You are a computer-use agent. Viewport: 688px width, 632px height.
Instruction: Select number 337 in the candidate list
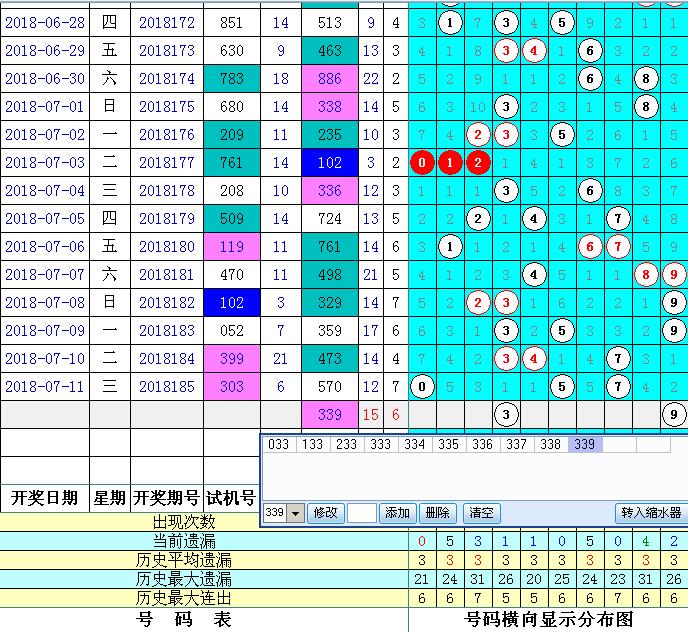516,444
